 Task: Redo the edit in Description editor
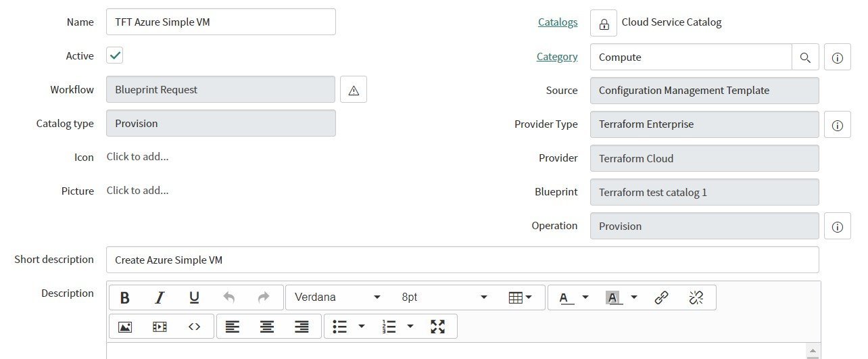pyautogui.click(x=264, y=297)
